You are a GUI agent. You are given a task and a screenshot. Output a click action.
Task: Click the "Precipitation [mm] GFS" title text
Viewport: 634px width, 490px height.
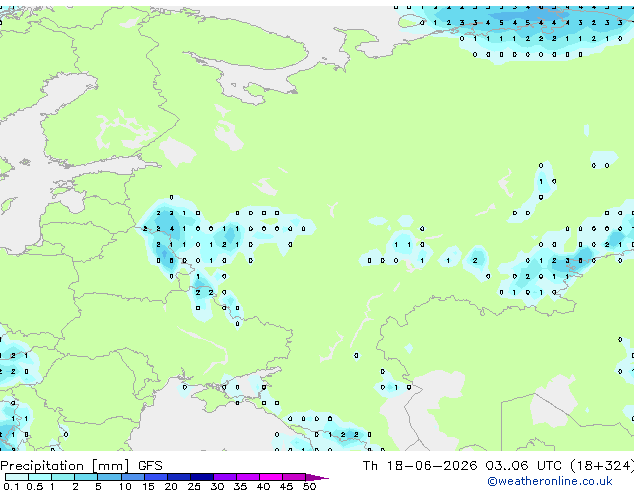(81, 466)
